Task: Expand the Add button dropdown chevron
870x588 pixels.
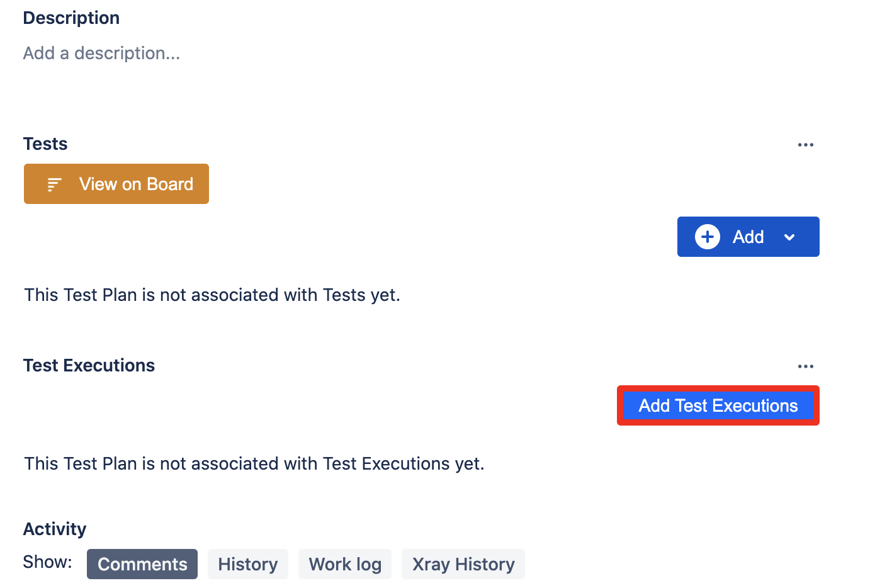Action: 789,237
